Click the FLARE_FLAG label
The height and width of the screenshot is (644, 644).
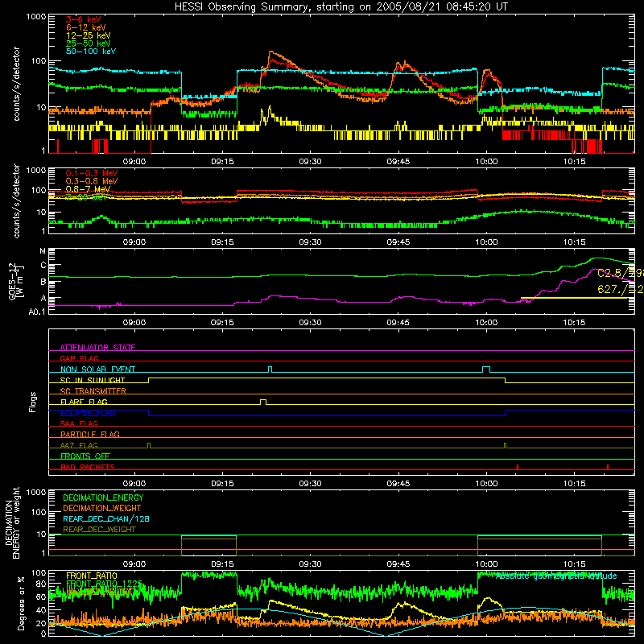click(84, 402)
